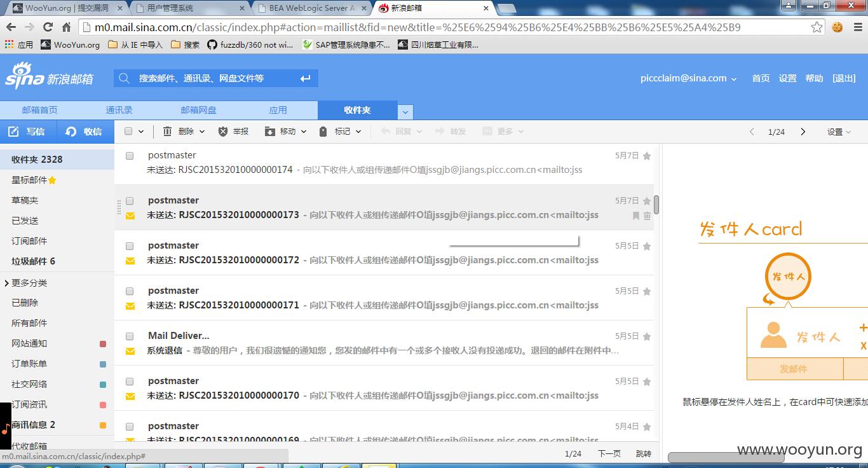Viewport: 868px width, 468px height.
Task: Open tab list dropdown beside 收件夹
Action: click(405, 112)
